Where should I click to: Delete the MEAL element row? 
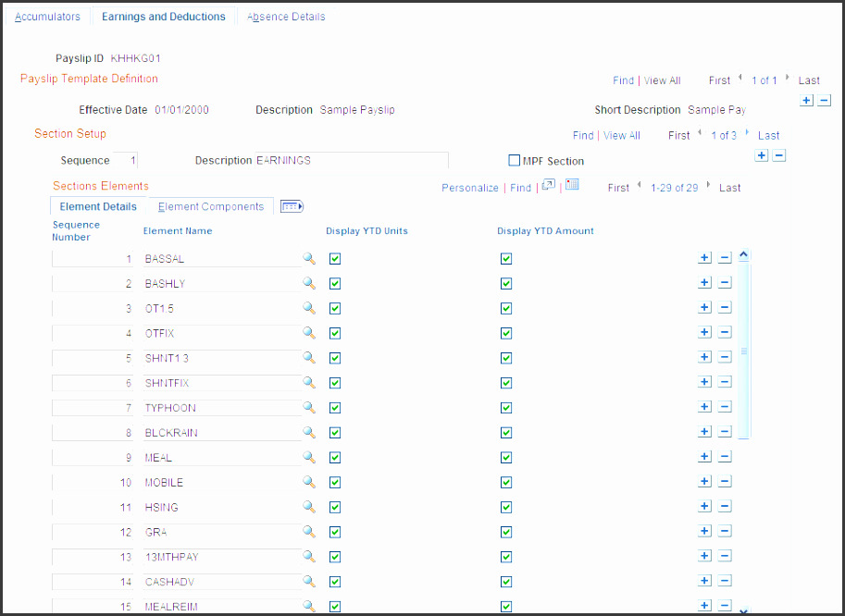point(725,457)
